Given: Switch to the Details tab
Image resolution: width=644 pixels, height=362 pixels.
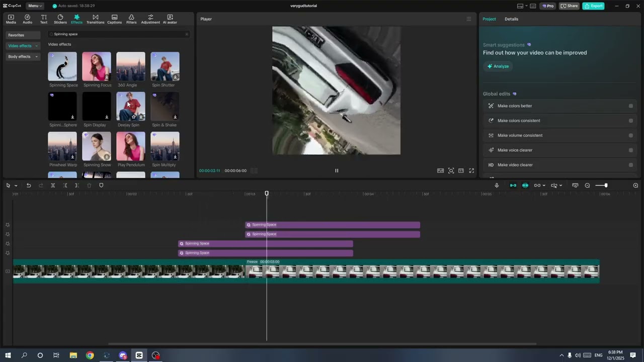Looking at the screenshot, I should [511, 19].
